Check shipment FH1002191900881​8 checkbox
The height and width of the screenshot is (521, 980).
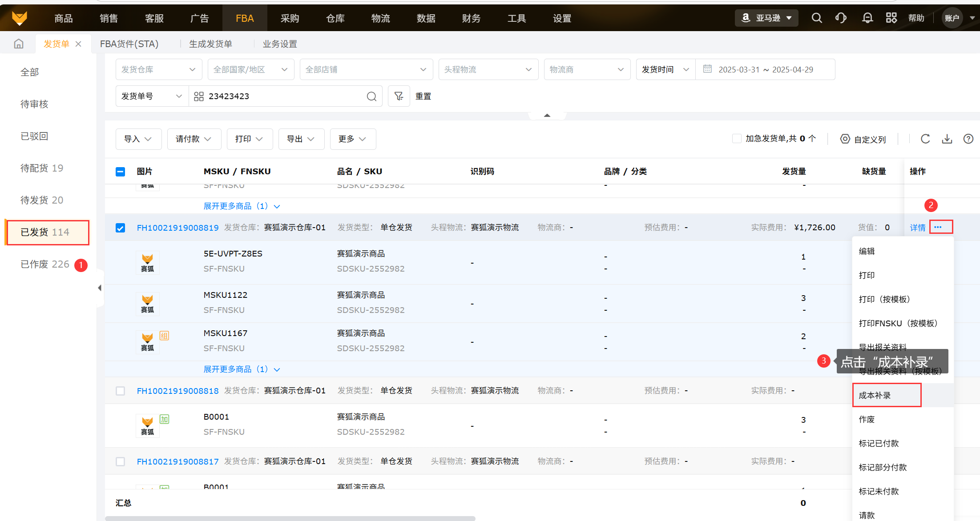(x=120, y=391)
